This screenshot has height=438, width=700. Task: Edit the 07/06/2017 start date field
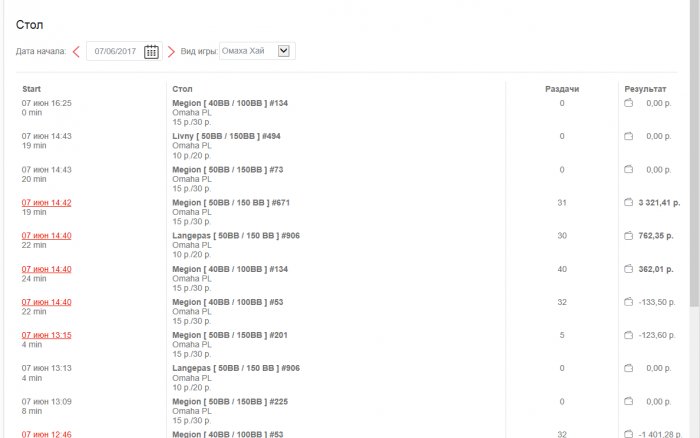click(x=115, y=51)
